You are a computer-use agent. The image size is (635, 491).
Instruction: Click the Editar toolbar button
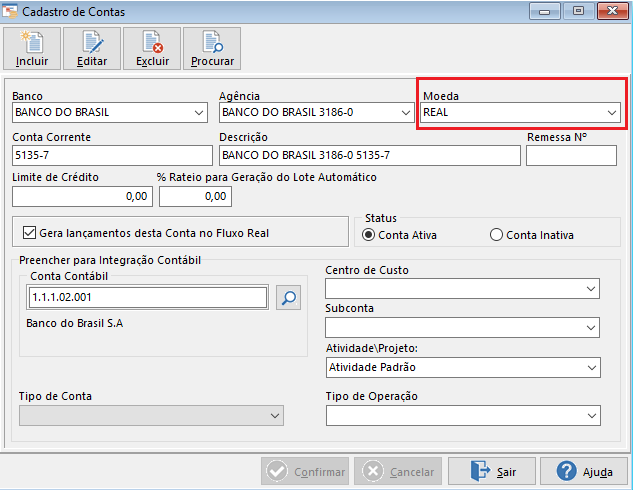click(x=92, y=49)
